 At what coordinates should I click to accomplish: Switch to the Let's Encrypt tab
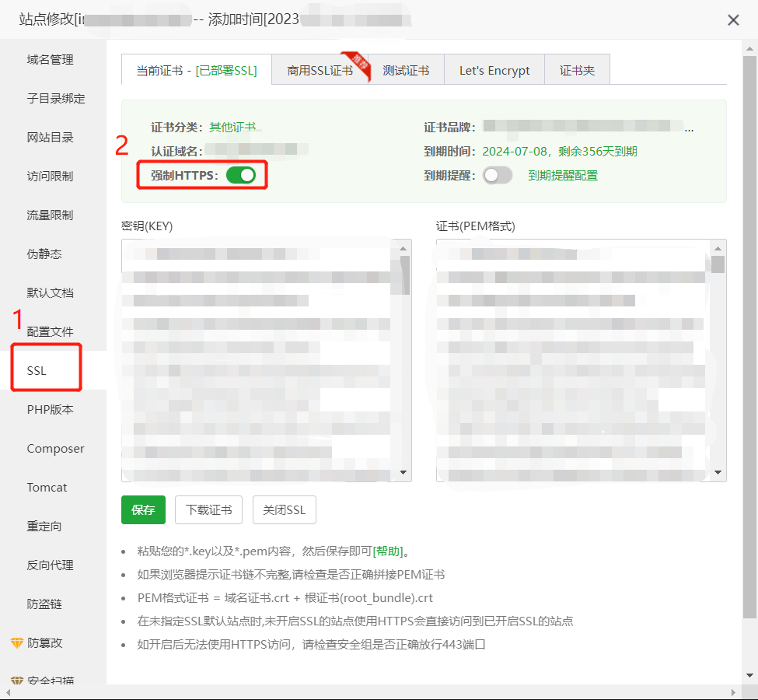click(494, 71)
